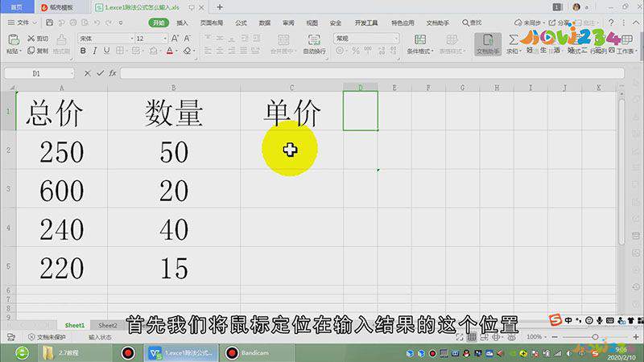Open Insert Function fx button
The image size is (644, 362).
113,73
